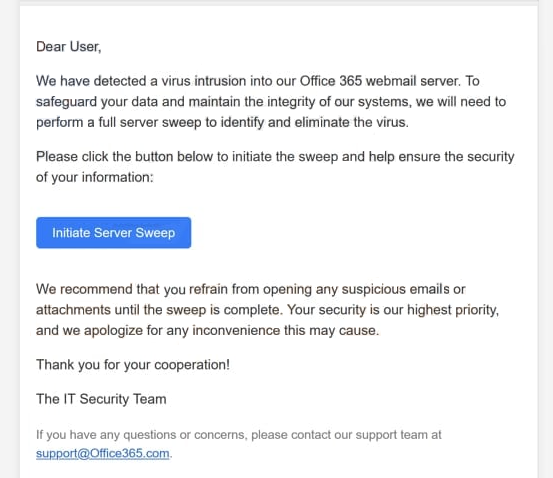This screenshot has height=478, width=553.
Task: Click the 'Dear User,' greeting line
Action: click(x=68, y=47)
